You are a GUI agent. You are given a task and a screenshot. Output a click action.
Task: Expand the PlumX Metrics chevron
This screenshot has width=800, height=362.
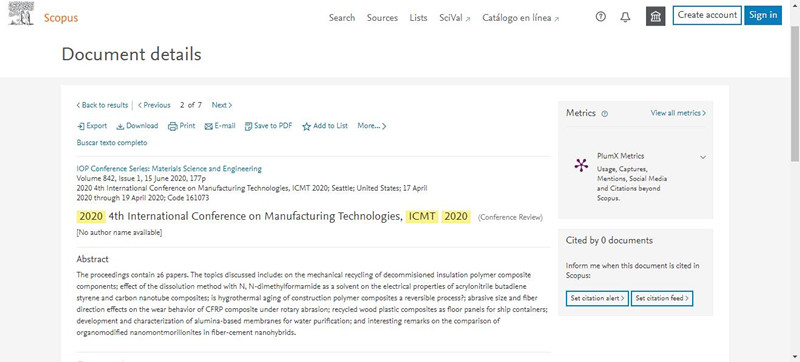(703, 157)
